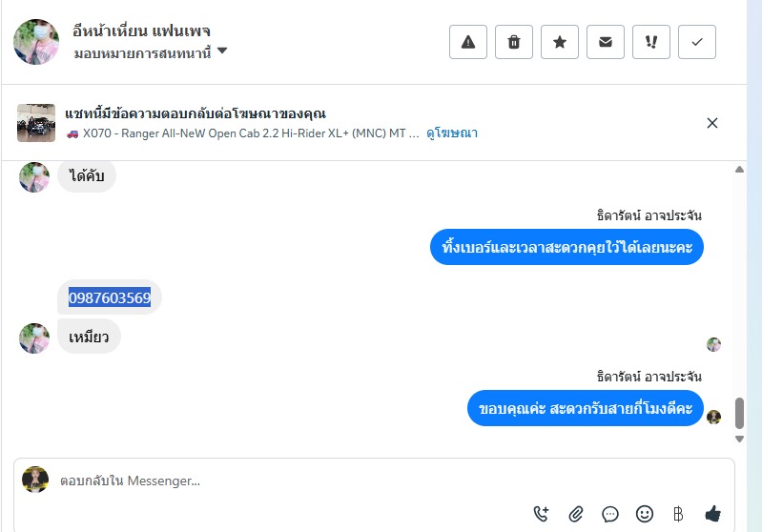Mark conversation done with checkmark button
Viewport: 762px width, 532px height.
coord(697,42)
